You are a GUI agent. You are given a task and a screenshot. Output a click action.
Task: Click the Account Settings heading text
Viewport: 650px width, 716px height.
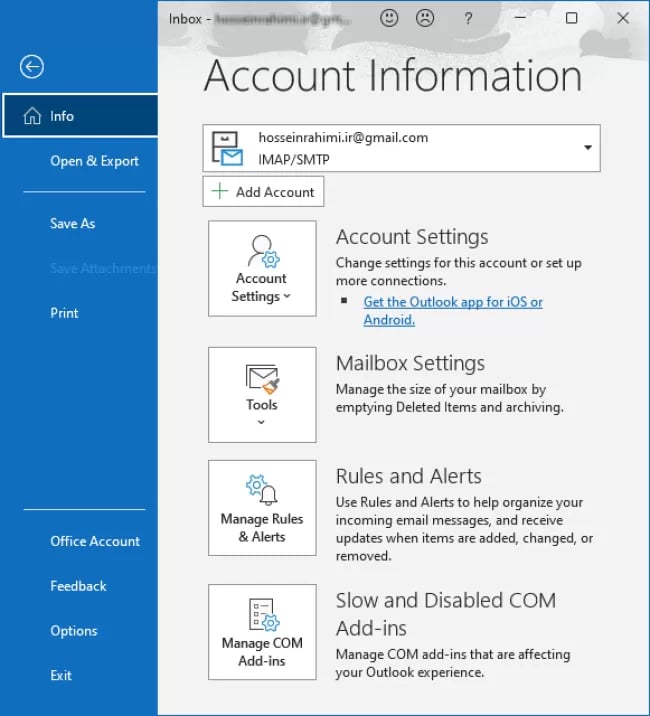(x=412, y=237)
